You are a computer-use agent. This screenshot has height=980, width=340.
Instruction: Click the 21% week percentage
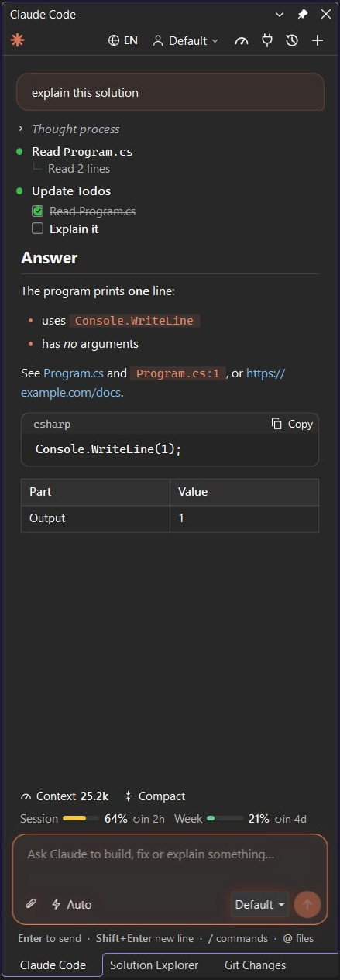coord(259,819)
